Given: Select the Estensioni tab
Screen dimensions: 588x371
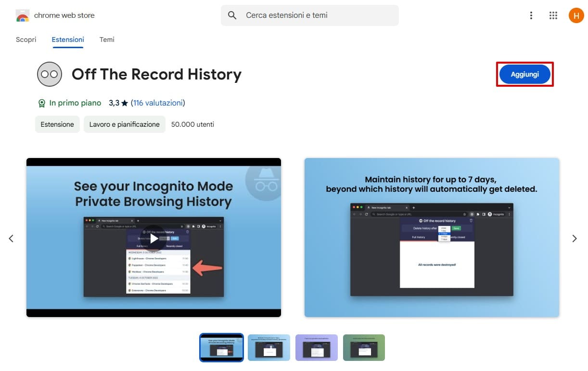Looking at the screenshot, I should pos(68,40).
